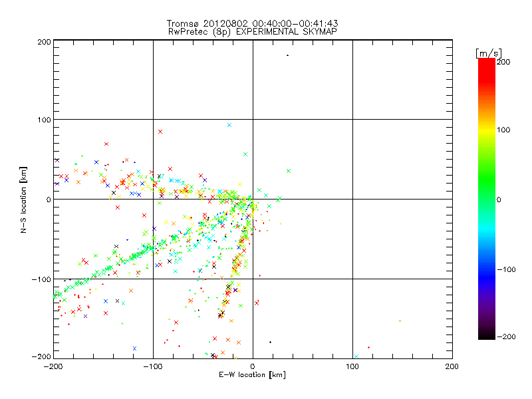The width and height of the screenshot is (532, 399).
Task: Click the isolated cyan cross above the 100 km line
Action: [x=229, y=125]
